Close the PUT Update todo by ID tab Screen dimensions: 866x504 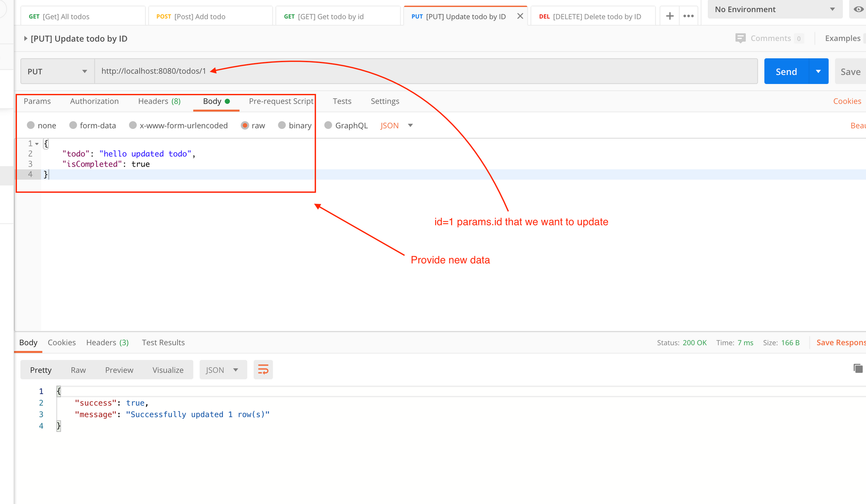[x=520, y=16]
